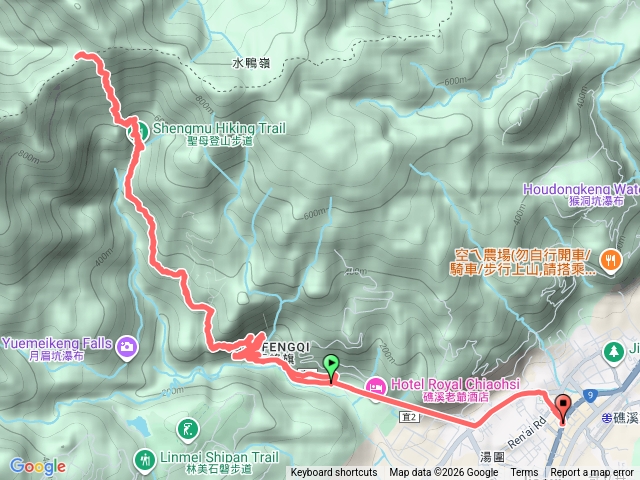
Task: Click the 宜2 road number badge
Action: pyautogui.click(x=409, y=417)
